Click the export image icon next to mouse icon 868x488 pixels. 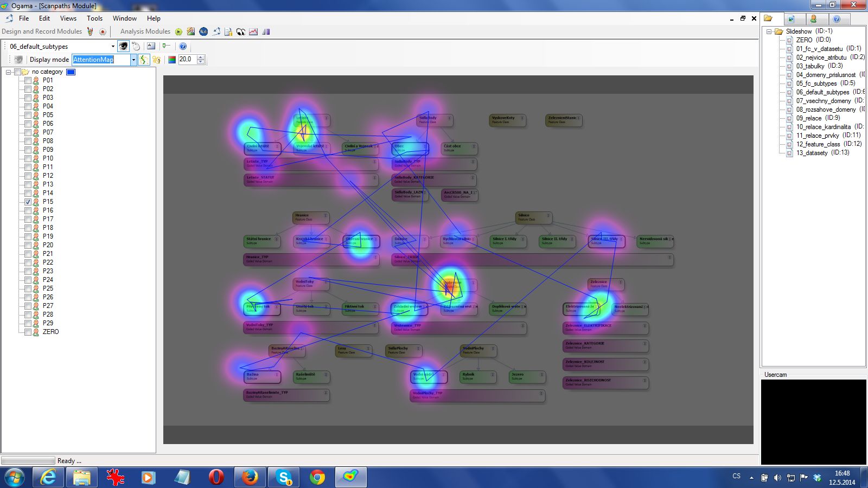point(151,46)
